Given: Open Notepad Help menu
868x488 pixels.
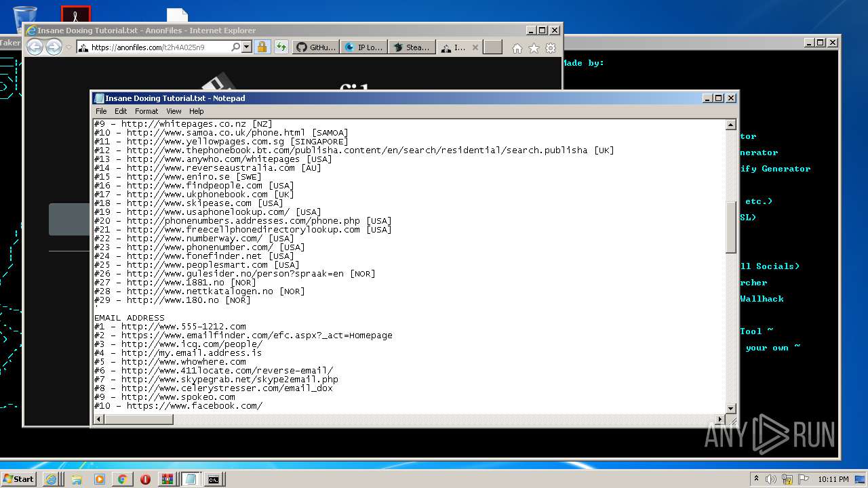Looking at the screenshot, I should [x=196, y=111].
